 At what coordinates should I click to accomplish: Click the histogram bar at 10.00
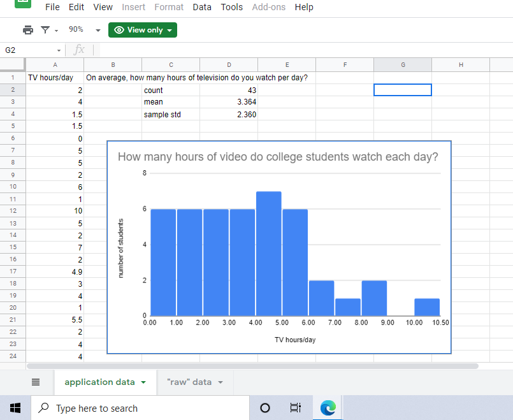(427, 307)
